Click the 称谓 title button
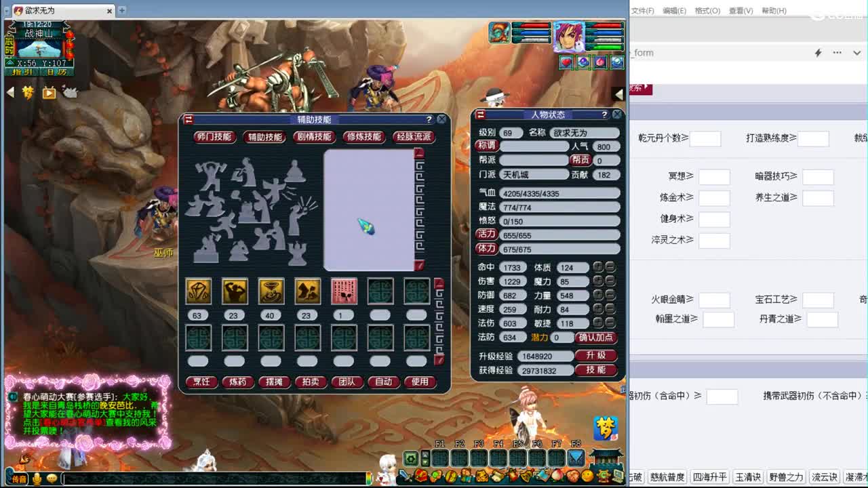Screen dimensions: 868x488 pyautogui.click(x=486, y=146)
